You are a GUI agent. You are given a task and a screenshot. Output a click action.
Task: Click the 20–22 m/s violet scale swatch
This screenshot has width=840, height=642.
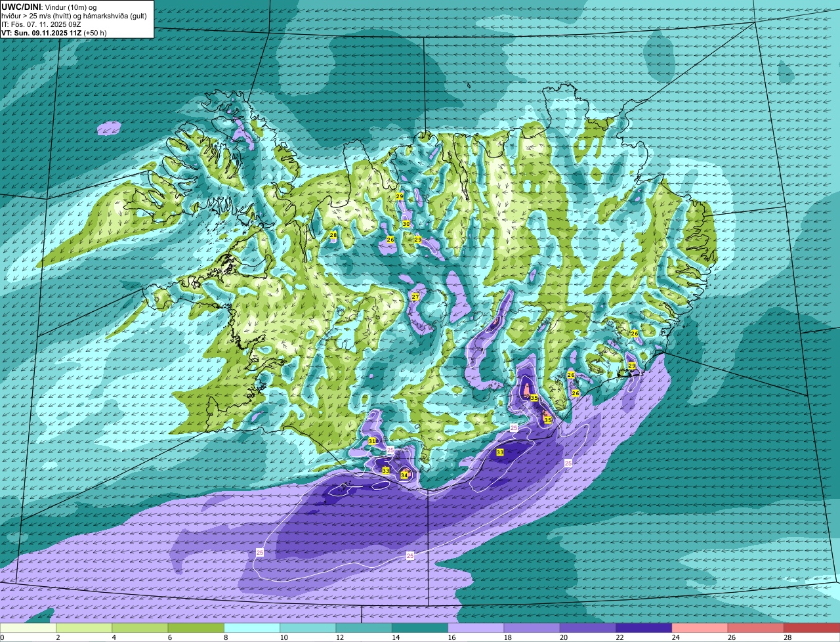click(588, 628)
